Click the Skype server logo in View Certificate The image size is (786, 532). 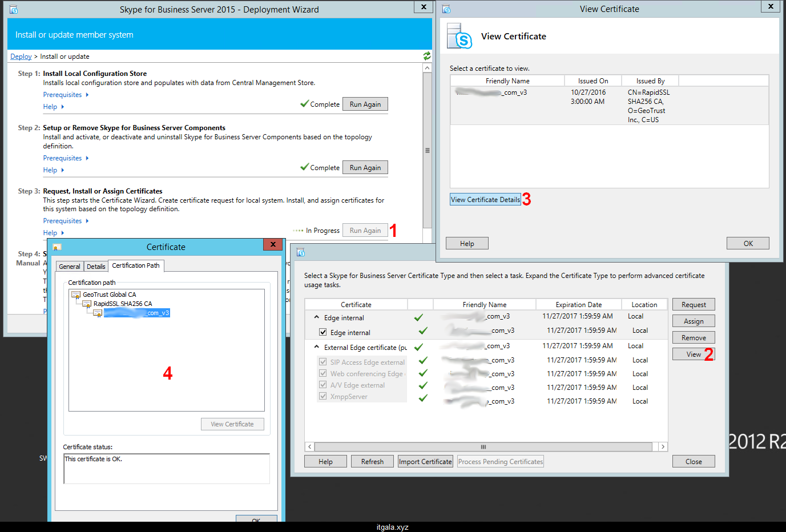click(x=459, y=36)
